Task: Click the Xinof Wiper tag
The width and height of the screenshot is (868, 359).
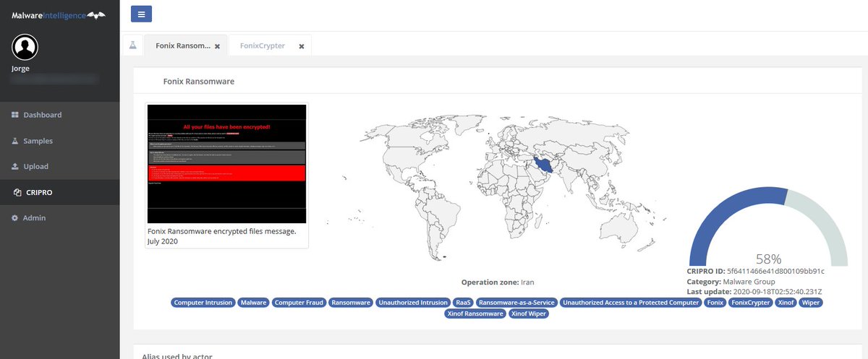Action: click(529, 314)
